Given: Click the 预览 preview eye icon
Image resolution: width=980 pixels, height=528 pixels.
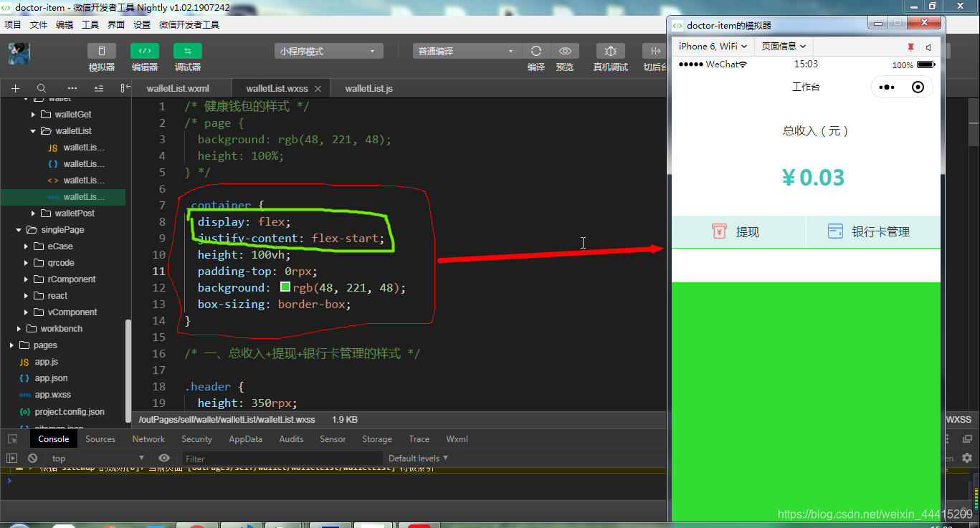Looking at the screenshot, I should tap(565, 51).
